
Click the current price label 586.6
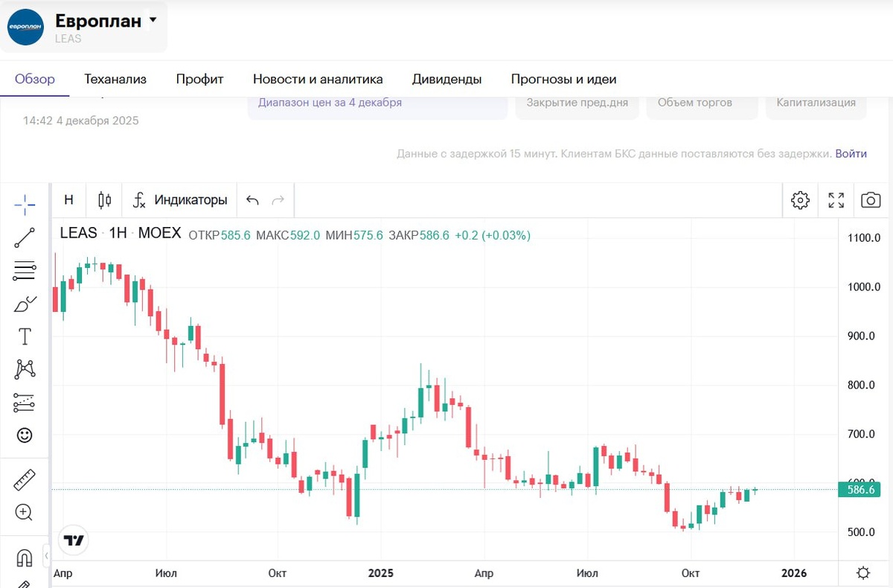pos(860,489)
